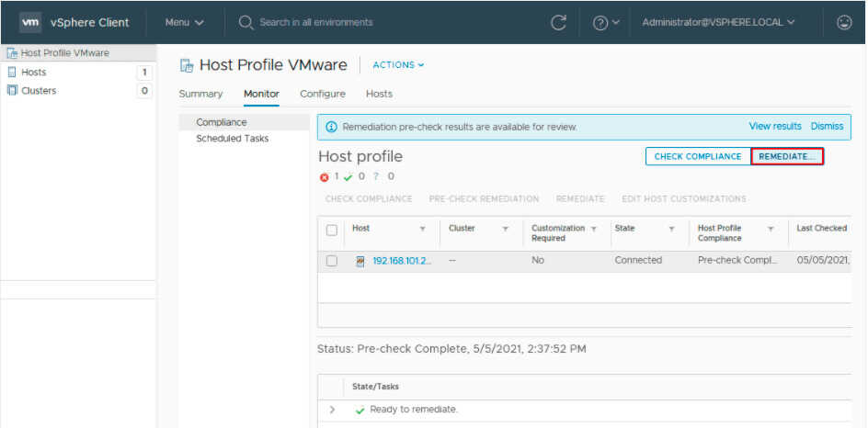This screenshot has height=428, width=868.
Task: Click the Status: Pre-check Complete text
Action: coord(451,349)
